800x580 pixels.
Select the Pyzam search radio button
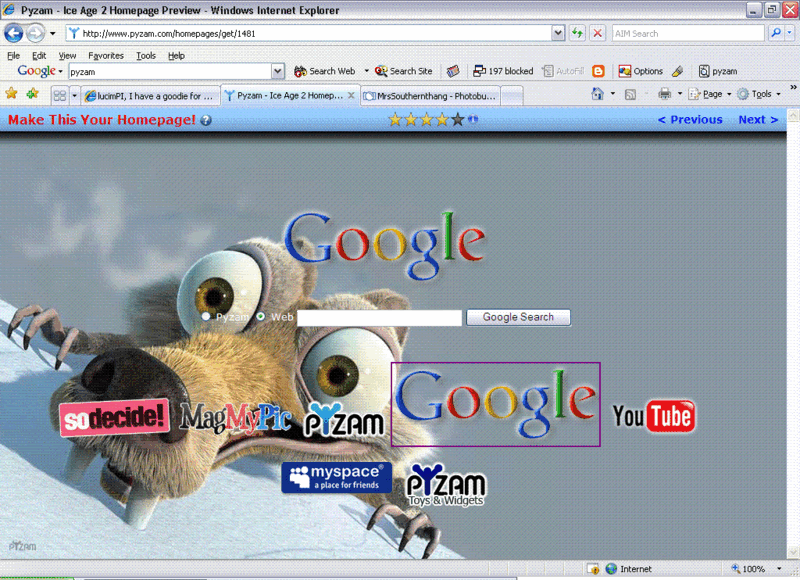coord(206,317)
